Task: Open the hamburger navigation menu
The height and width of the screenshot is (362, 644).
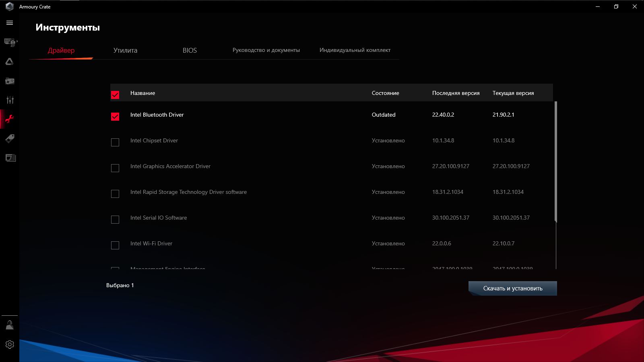Action: pyautogui.click(x=10, y=23)
